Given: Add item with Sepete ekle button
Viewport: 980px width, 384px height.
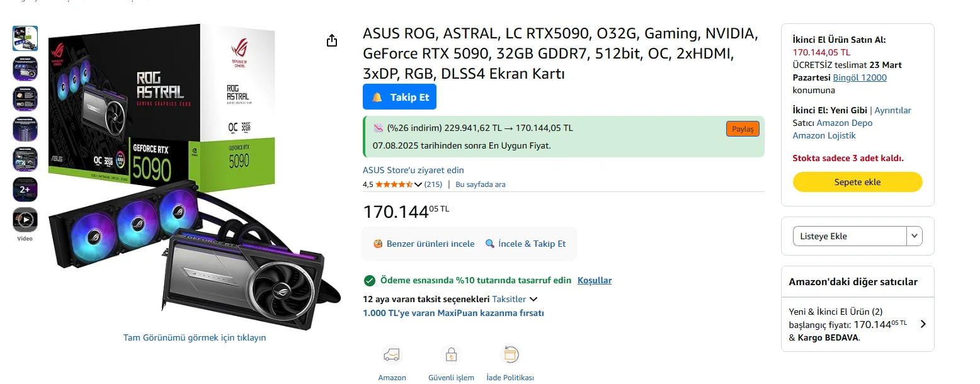Looking at the screenshot, I should coord(857,182).
